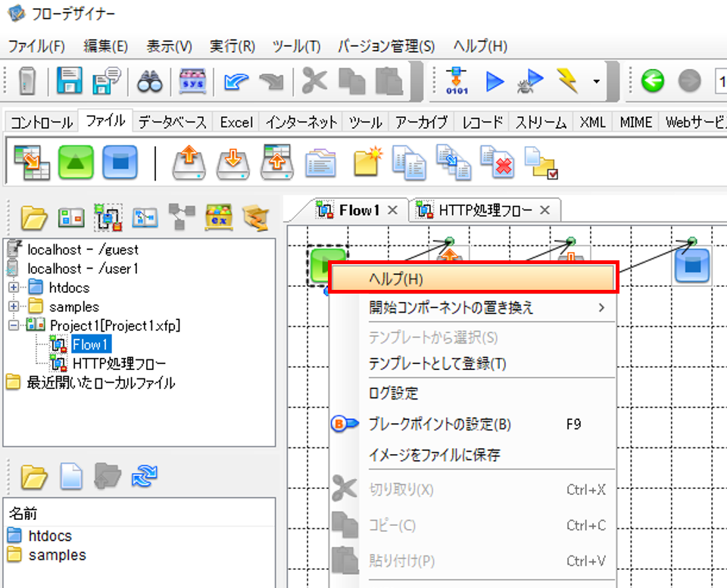This screenshot has height=588, width=727.
Task: Click open folder icon above project tree
Action: pos(34,217)
